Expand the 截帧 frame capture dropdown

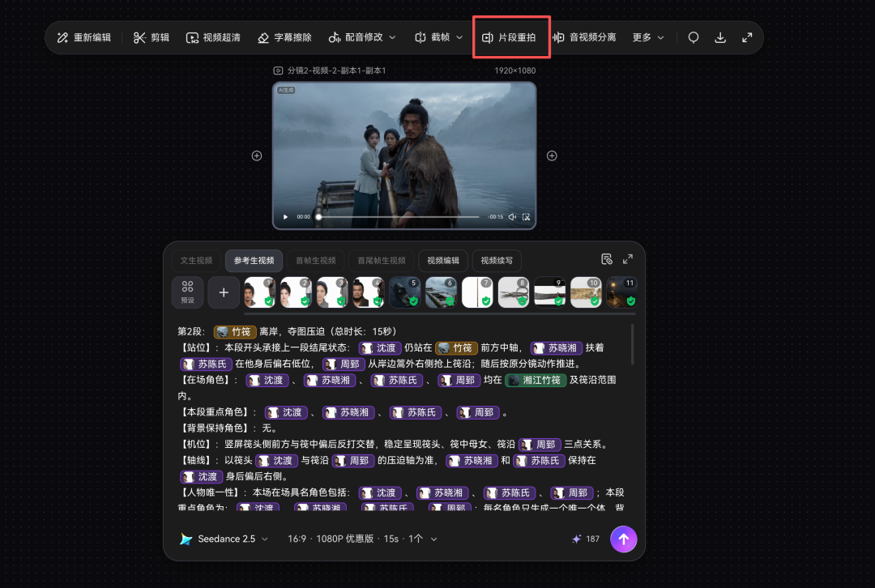[438, 37]
